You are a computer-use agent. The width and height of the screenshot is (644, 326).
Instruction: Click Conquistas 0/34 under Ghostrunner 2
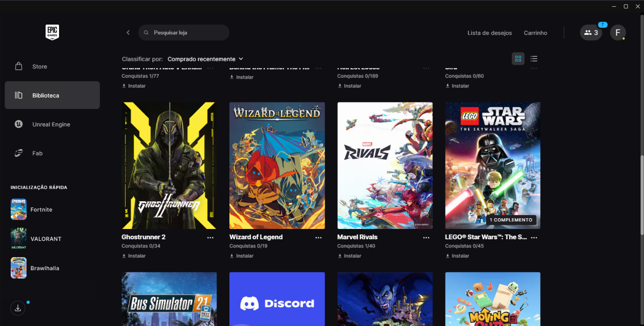click(141, 246)
